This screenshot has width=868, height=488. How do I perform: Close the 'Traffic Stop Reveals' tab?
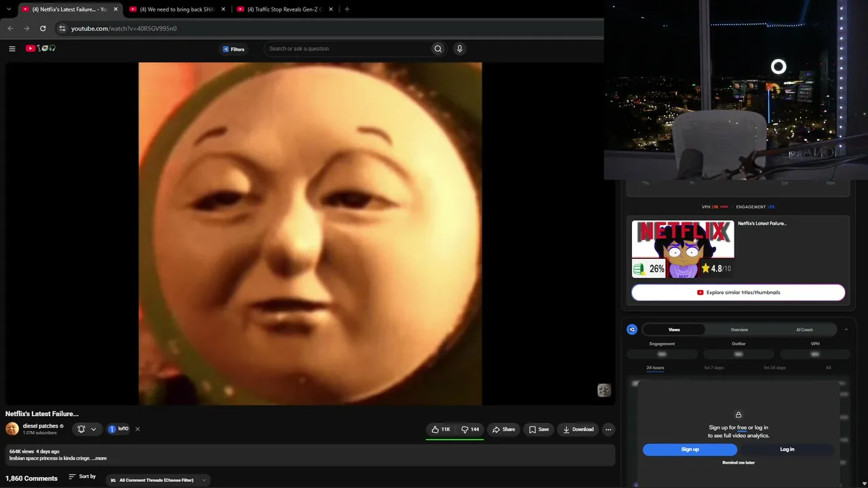(x=331, y=9)
